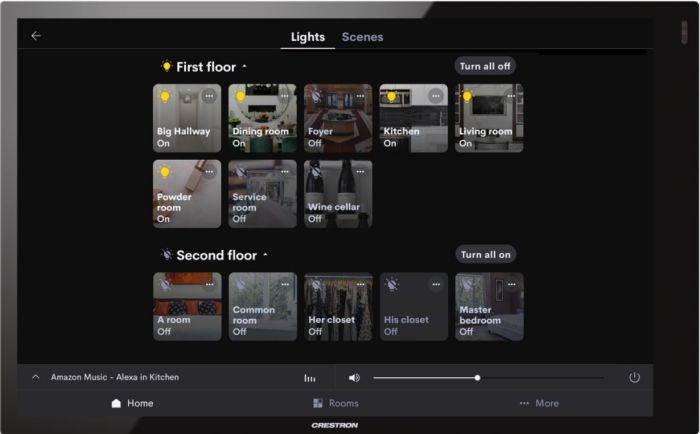Click the Common room light tile
The height and width of the screenshot is (434, 700).
point(263,307)
